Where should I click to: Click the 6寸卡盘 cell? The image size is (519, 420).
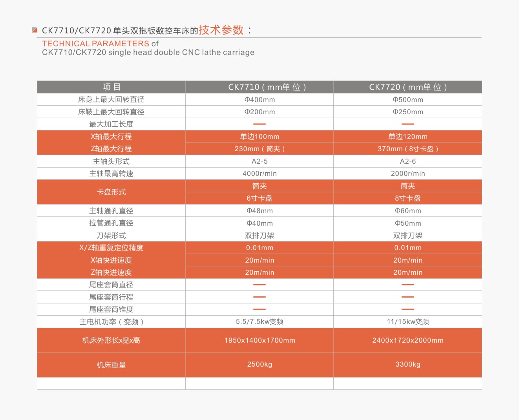[259, 198]
